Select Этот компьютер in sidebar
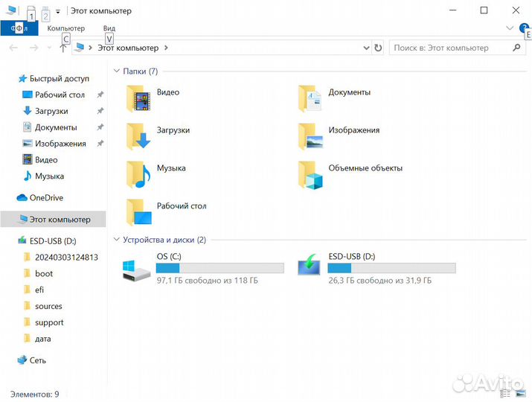The image size is (532, 402). [x=54, y=220]
